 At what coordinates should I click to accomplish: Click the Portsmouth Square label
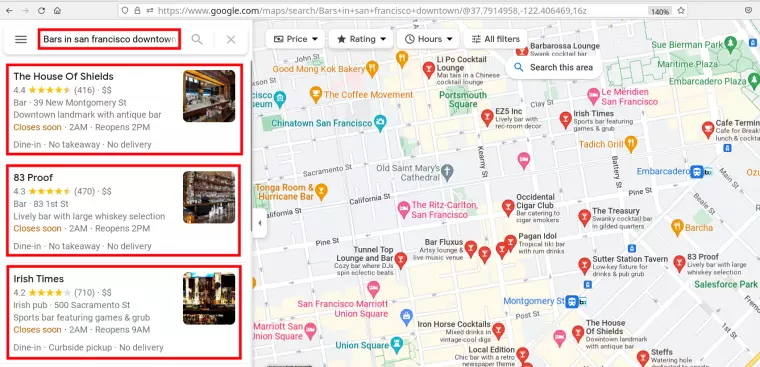(462, 99)
